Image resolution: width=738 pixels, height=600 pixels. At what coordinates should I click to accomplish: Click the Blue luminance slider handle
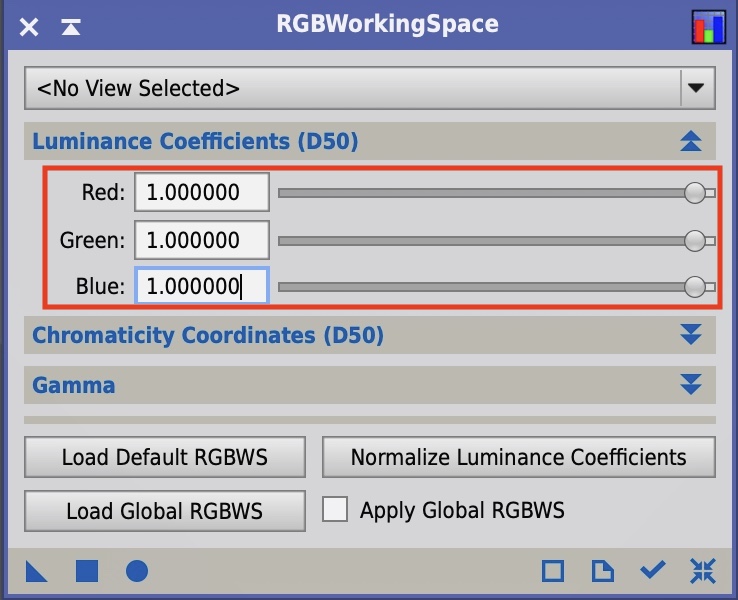tap(695, 287)
